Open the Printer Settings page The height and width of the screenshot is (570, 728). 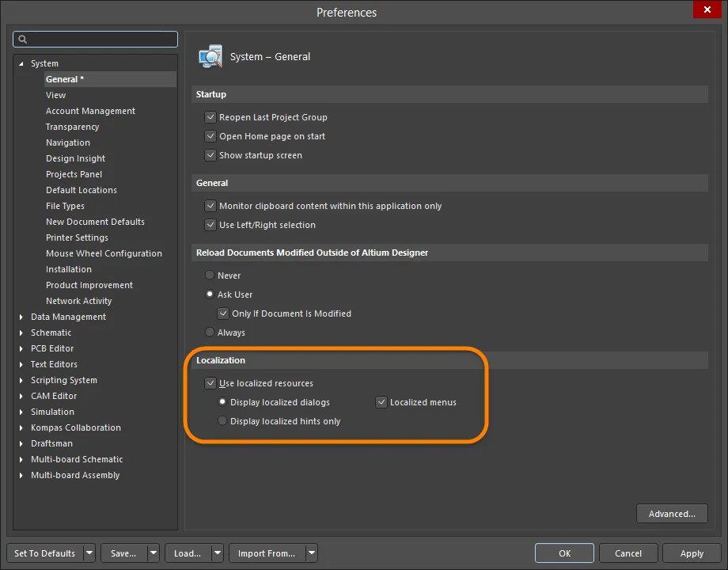coord(77,237)
